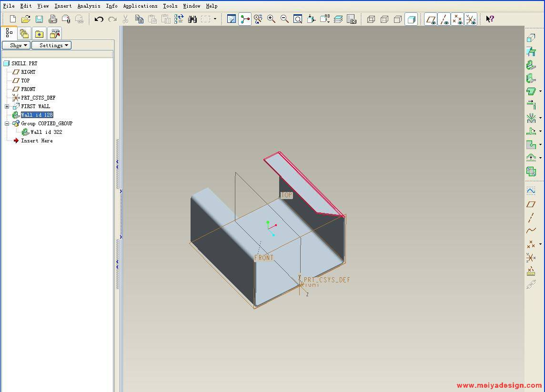Click the Refit view icon

click(x=298, y=19)
